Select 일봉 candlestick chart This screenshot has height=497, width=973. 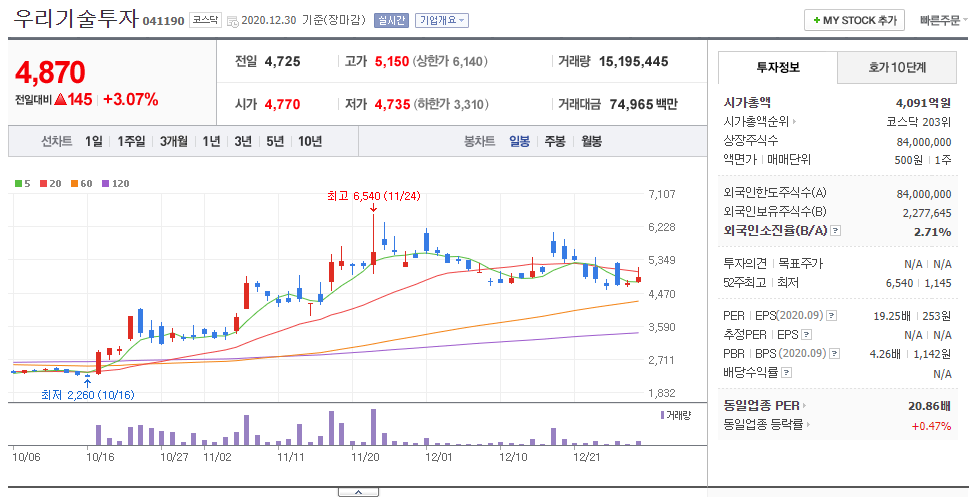click(519, 141)
